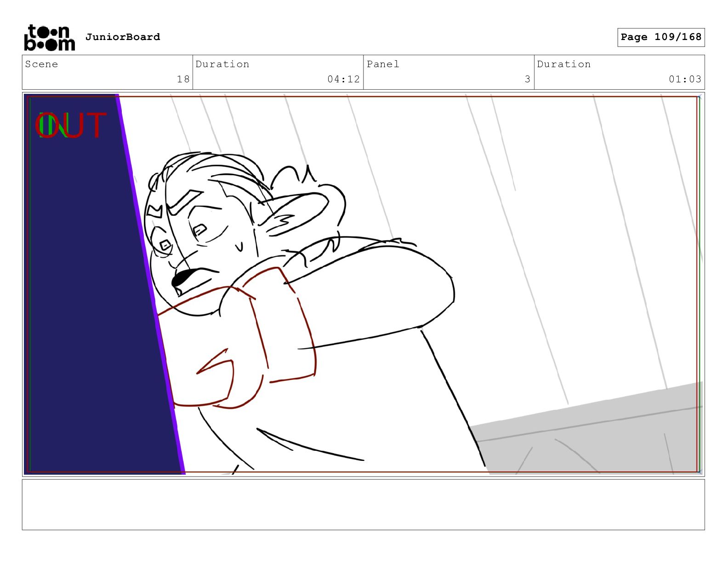Screen dimensions: 728x563
Task: Click the storyboard panel drawing thumbnail
Action: tap(363, 284)
